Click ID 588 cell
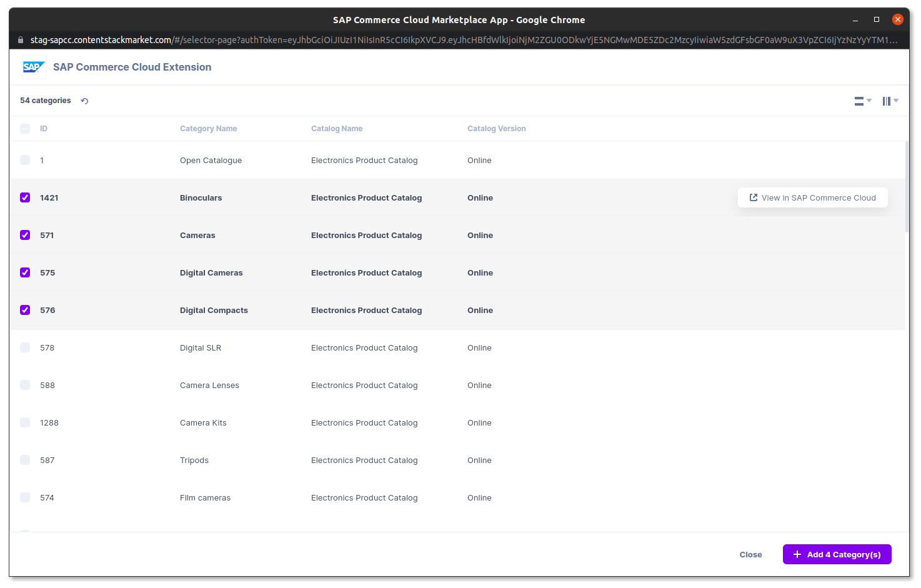The width and height of the screenshot is (921, 588). 47,385
